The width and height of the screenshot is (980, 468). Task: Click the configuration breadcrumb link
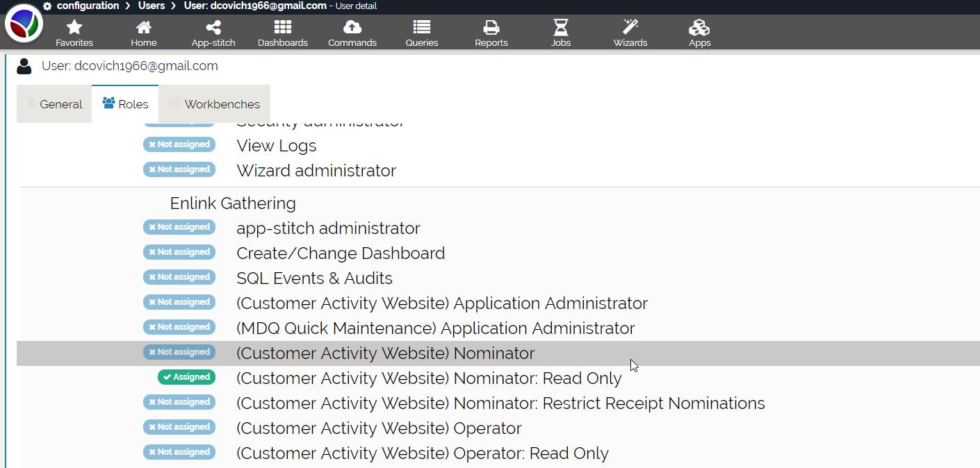point(88,6)
